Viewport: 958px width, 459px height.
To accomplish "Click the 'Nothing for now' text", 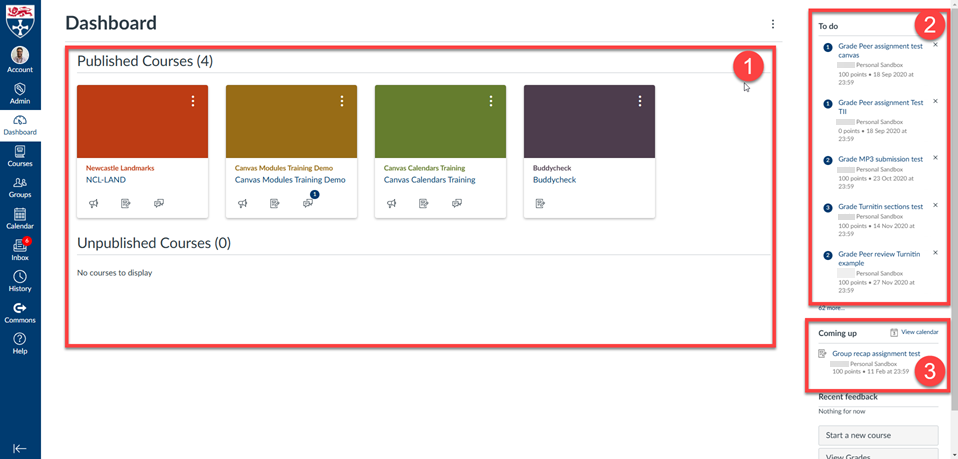I will (x=841, y=411).
